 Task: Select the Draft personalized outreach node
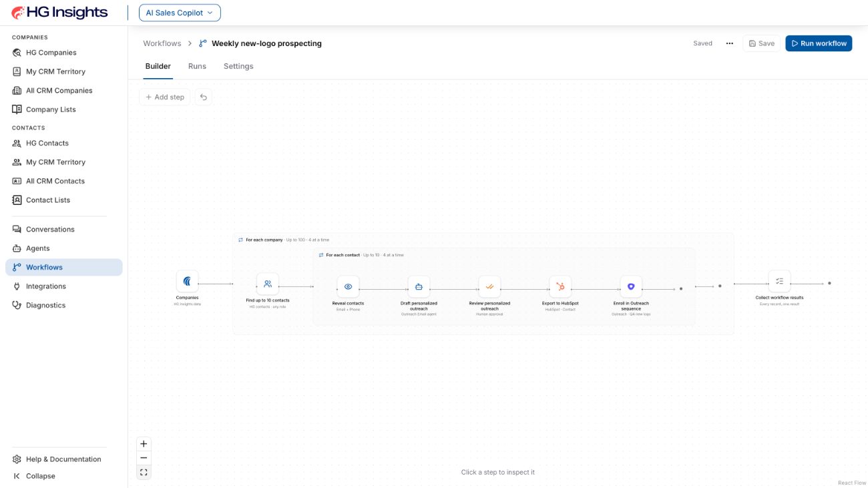pos(419,286)
